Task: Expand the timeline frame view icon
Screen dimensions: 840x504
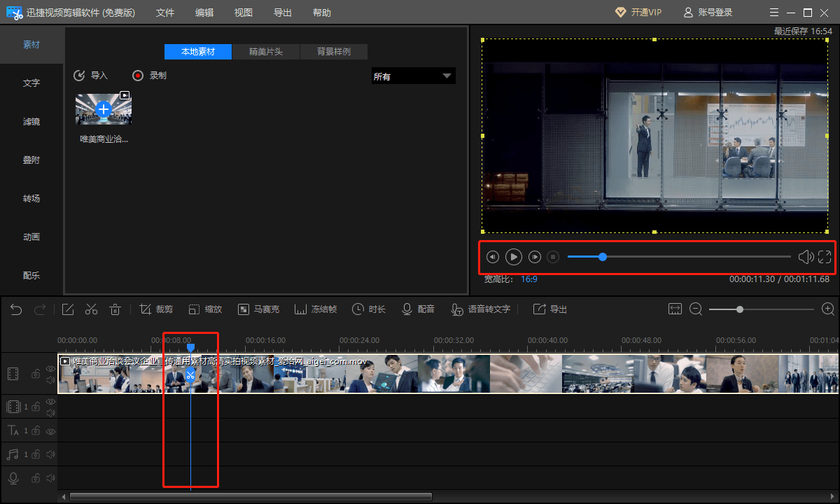Action: click(675, 308)
